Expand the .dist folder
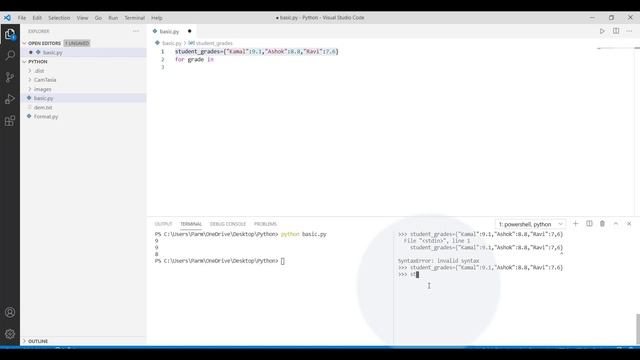The height and width of the screenshot is (360, 640). pos(30,71)
